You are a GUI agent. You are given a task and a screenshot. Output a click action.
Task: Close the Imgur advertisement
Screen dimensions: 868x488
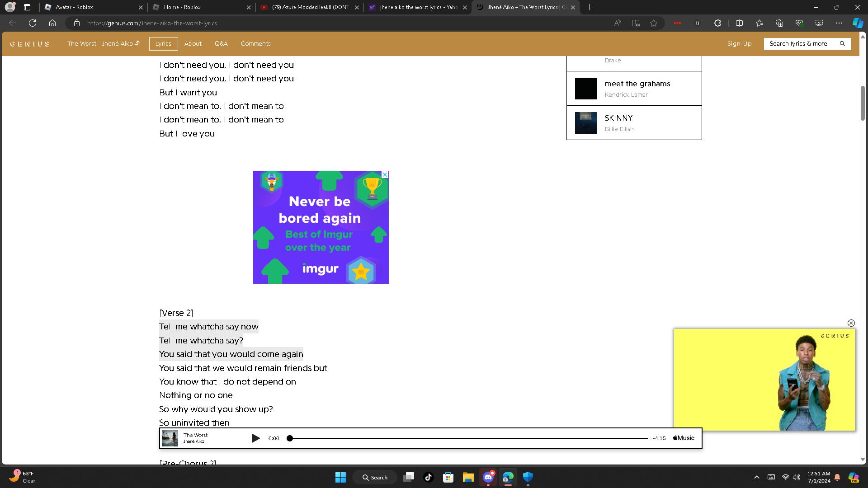coord(385,174)
